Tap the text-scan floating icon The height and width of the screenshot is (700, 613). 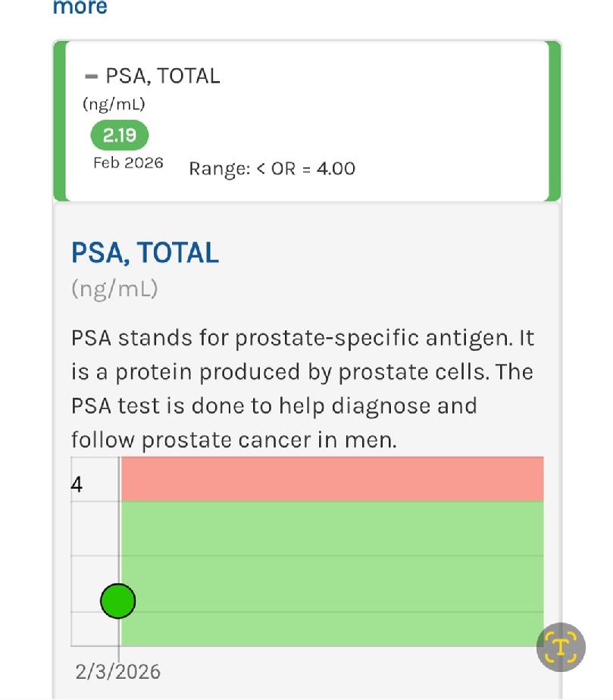pyautogui.click(x=561, y=647)
